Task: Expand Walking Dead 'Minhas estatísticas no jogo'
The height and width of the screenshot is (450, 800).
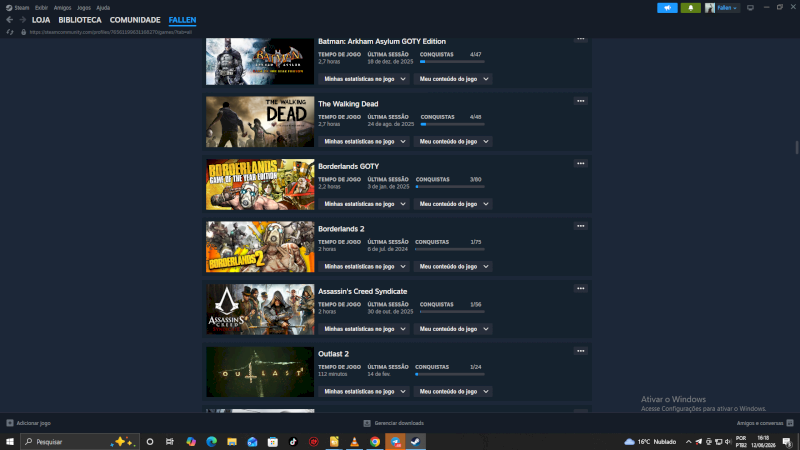Action: click(x=364, y=141)
